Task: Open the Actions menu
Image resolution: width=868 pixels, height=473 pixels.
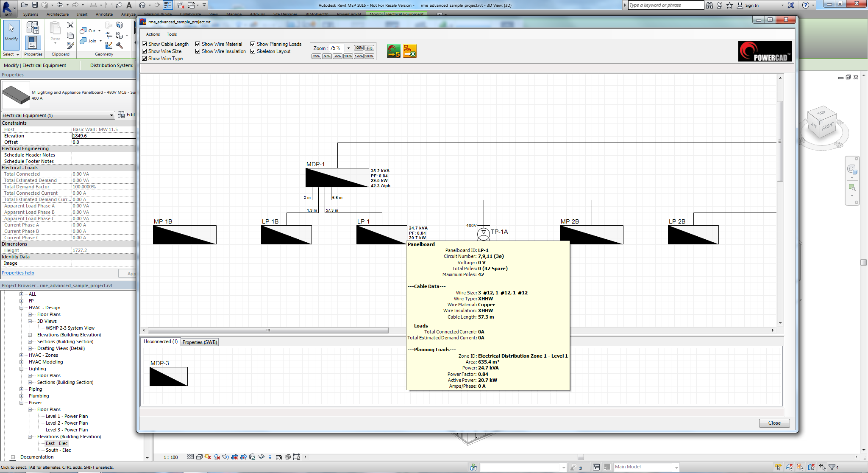Action: pos(153,34)
